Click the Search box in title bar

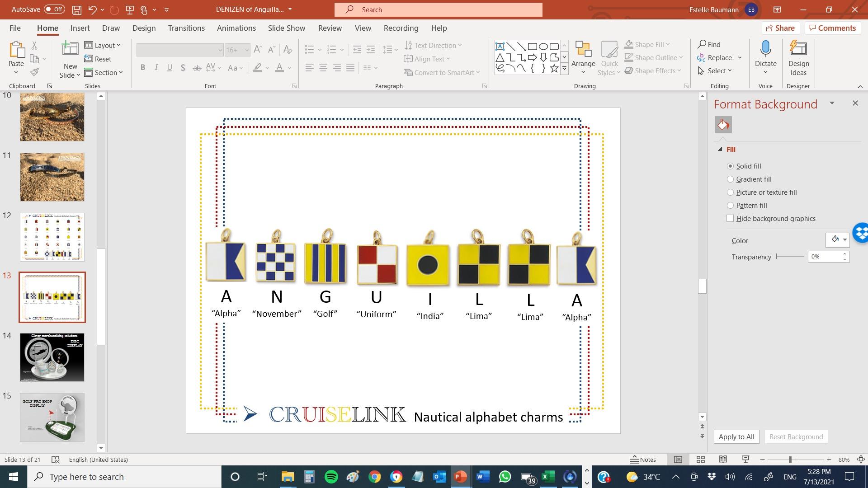[439, 9]
